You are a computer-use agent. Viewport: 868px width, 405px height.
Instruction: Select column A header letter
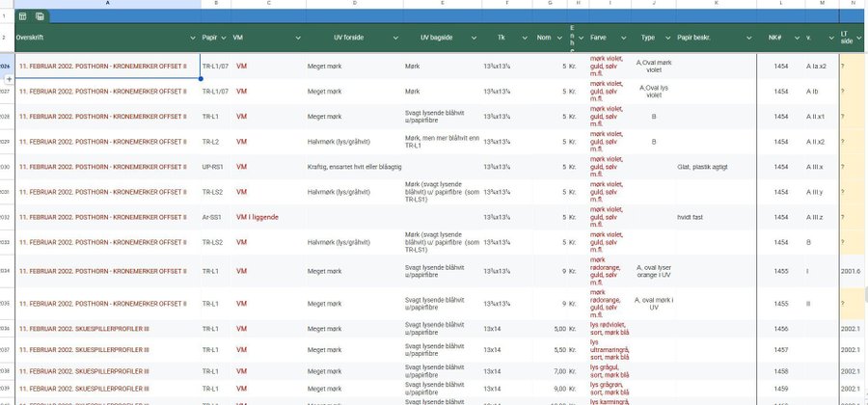106,4
